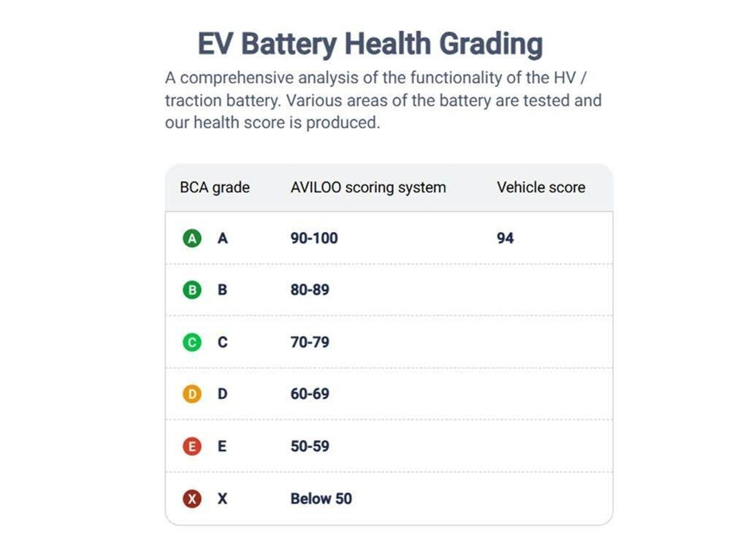Click the orange grade D circle icon

click(192, 394)
